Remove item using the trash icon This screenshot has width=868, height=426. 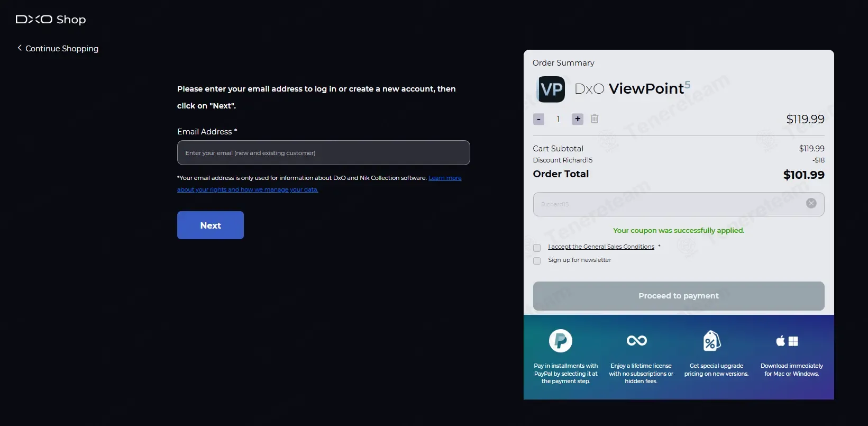(x=595, y=119)
